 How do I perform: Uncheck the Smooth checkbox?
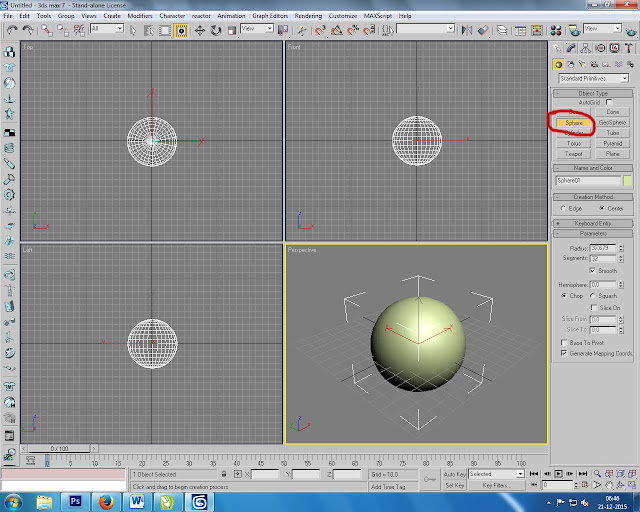coord(592,271)
